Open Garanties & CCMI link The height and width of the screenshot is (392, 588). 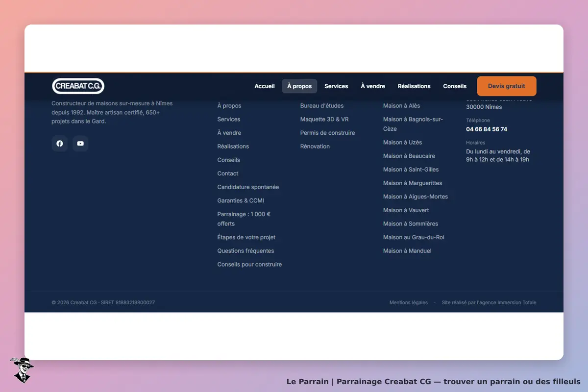click(x=241, y=201)
